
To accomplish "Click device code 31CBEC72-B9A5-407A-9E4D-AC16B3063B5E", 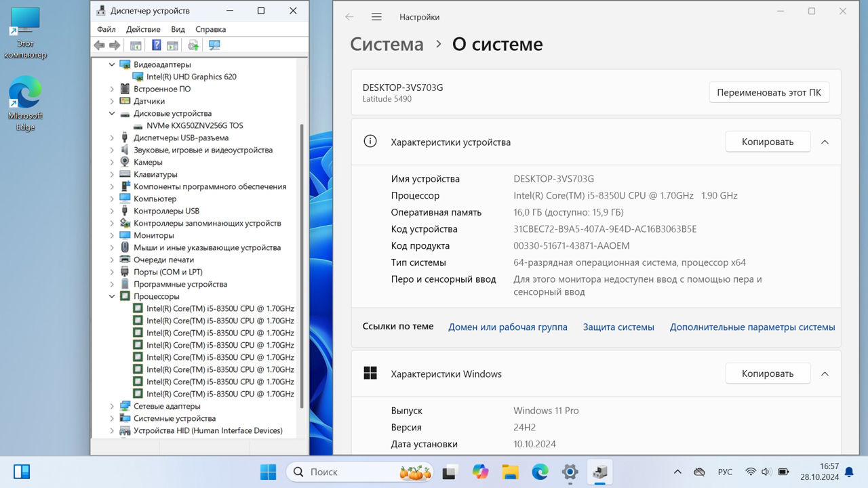I will (605, 229).
